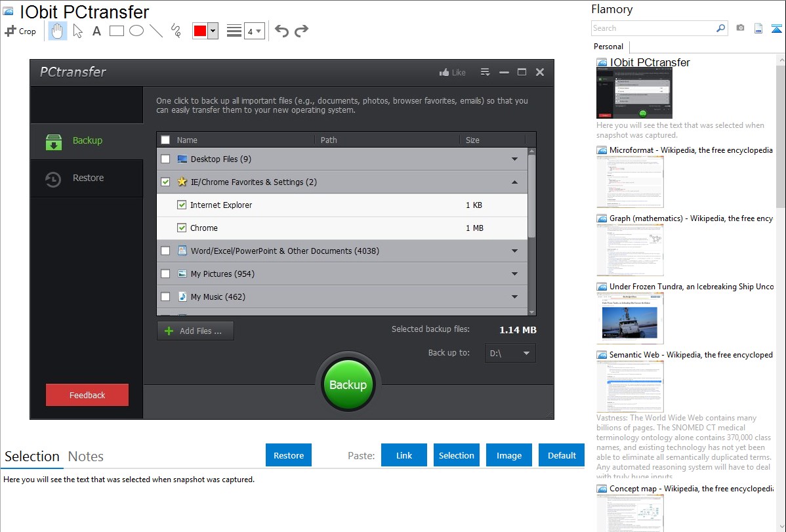Screen dimensions: 786x532
Task: Open the Back up to drive dropdown
Action: tap(510, 353)
